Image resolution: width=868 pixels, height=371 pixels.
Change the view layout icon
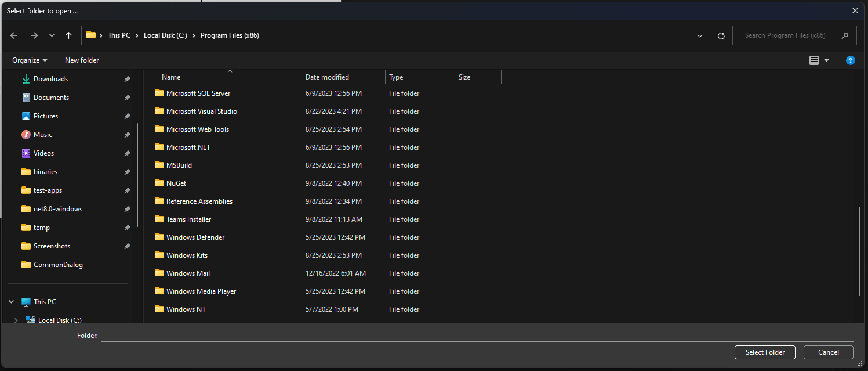814,60
